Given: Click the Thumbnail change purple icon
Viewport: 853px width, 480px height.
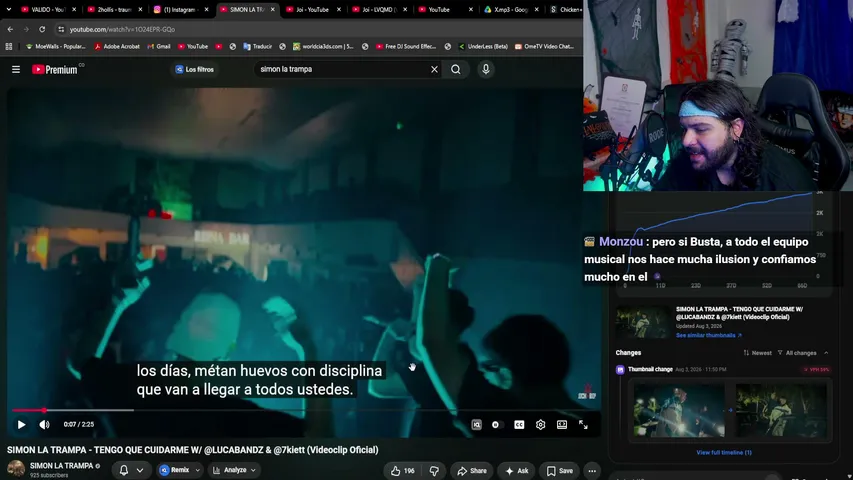Looking at the screenshot, I should [x=620, y=370].
